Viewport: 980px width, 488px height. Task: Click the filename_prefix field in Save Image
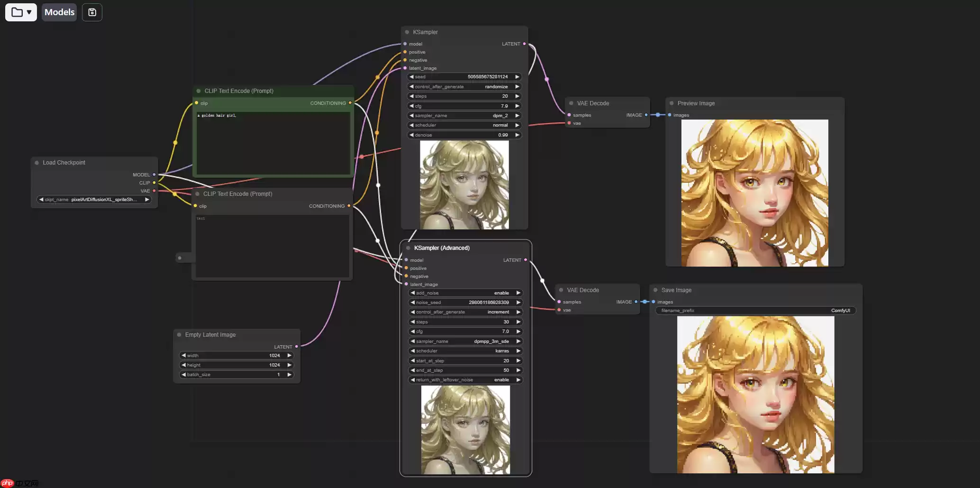click(x=755, y=311)
